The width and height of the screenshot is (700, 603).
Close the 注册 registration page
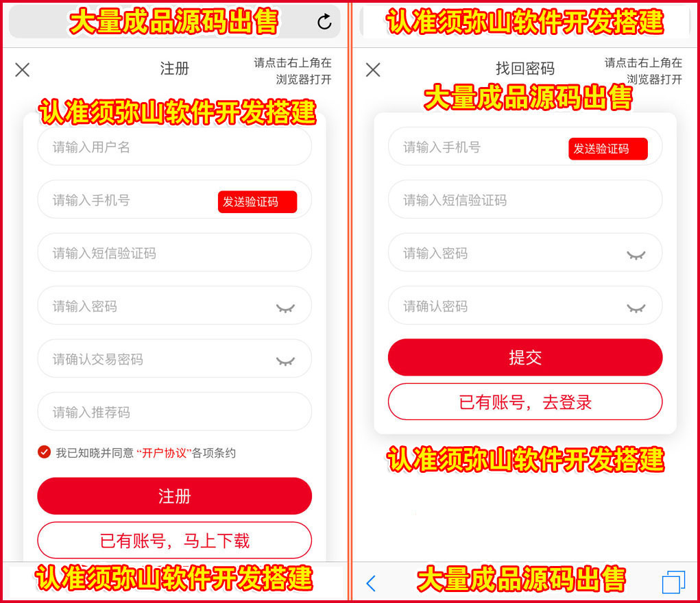tap(23, 70)
